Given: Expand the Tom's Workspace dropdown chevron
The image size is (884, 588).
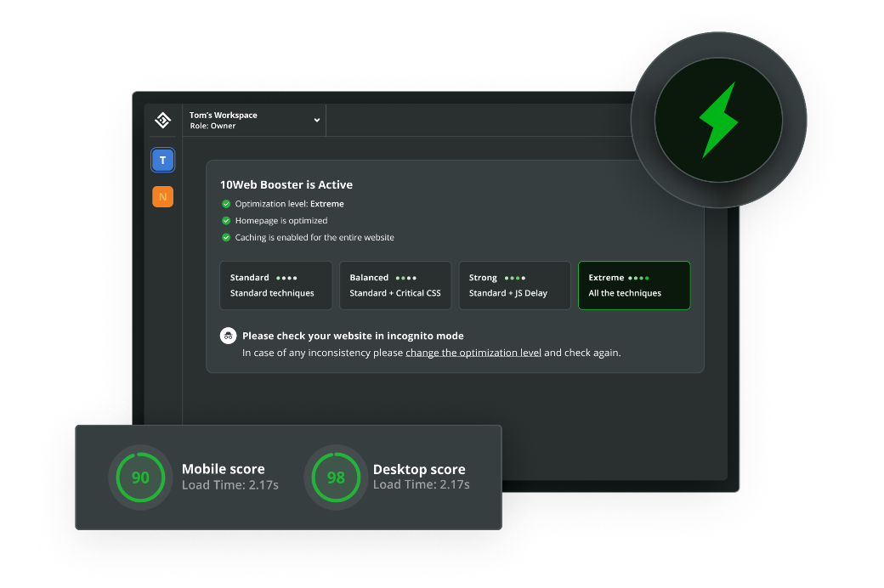Looking at the screenshot, I should click(317, 120).
